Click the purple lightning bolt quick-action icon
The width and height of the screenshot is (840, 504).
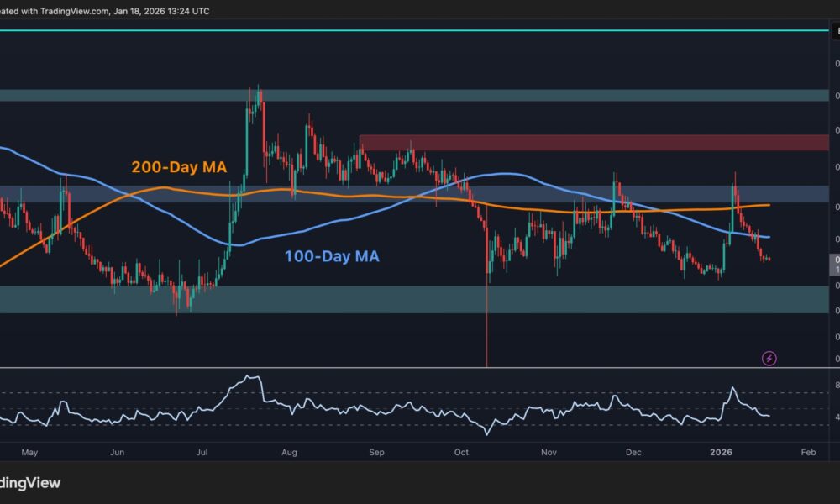[x=769, y=358]
